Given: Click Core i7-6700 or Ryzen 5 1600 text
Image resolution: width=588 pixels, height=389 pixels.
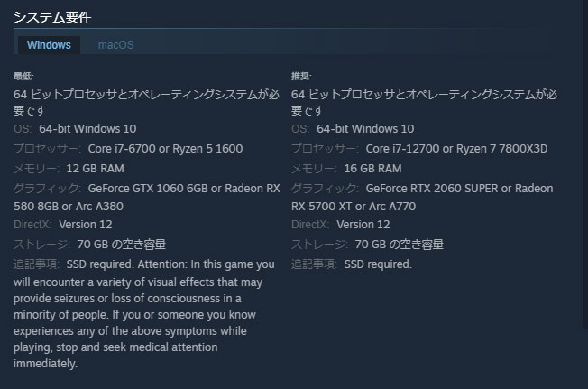Looking at the screenshot, I should [x=165, y=149].
